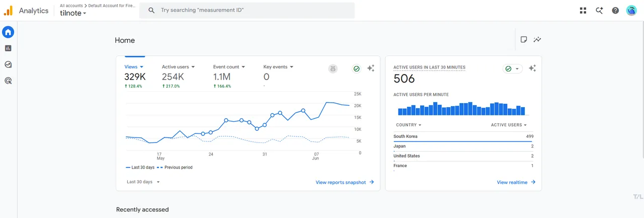Click the View realtime link
This screenshot has width=644, height=218.
coord(516,182)
